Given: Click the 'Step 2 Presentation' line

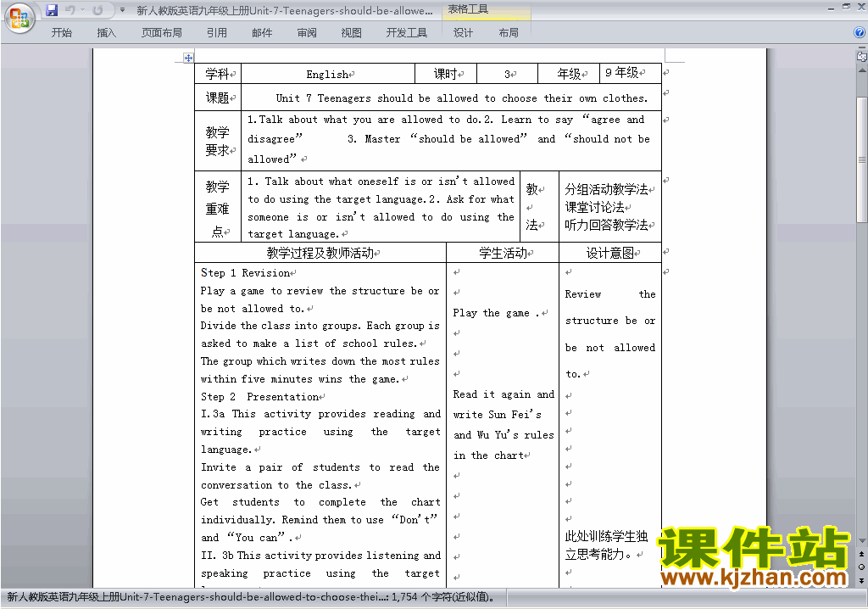Looking at the screenshot, I should (x=259, y=397).
